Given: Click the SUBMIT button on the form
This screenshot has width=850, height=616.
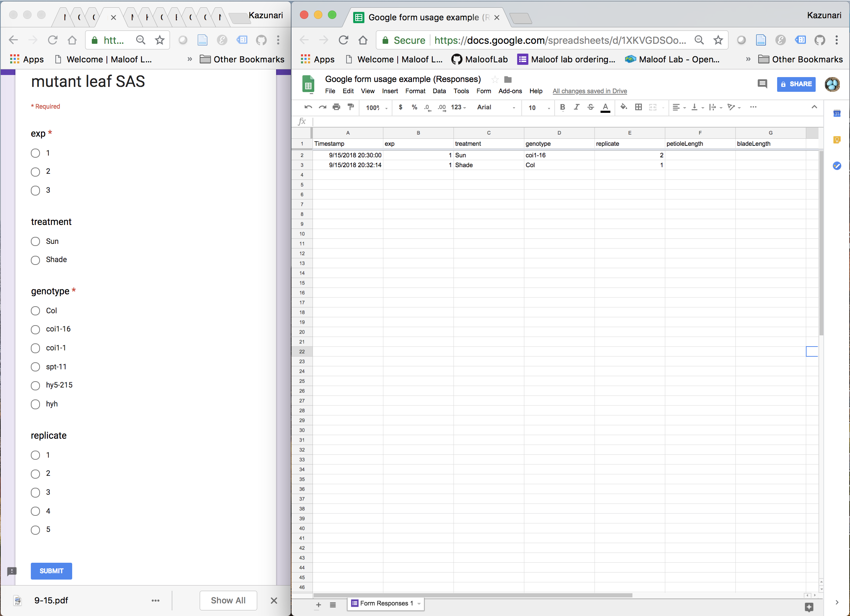Looking at the screenshot, I should tap(51, 571).
